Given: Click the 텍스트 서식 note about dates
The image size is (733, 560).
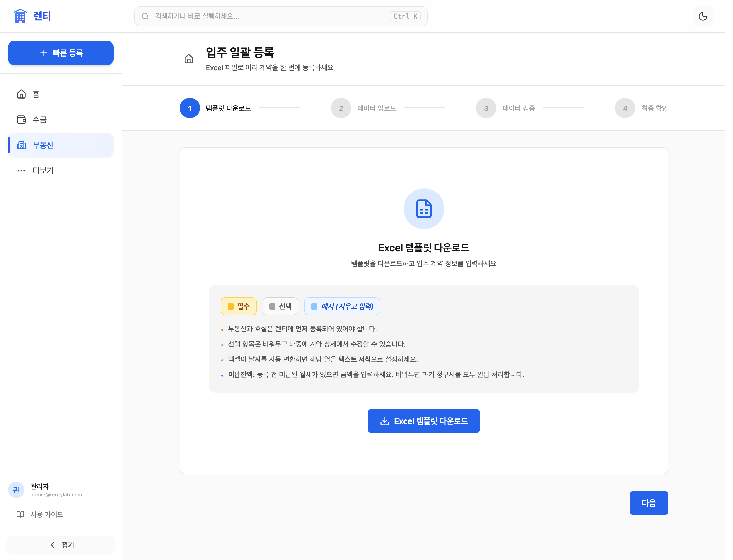Looking at the screenshot, I should coord(323,359).
